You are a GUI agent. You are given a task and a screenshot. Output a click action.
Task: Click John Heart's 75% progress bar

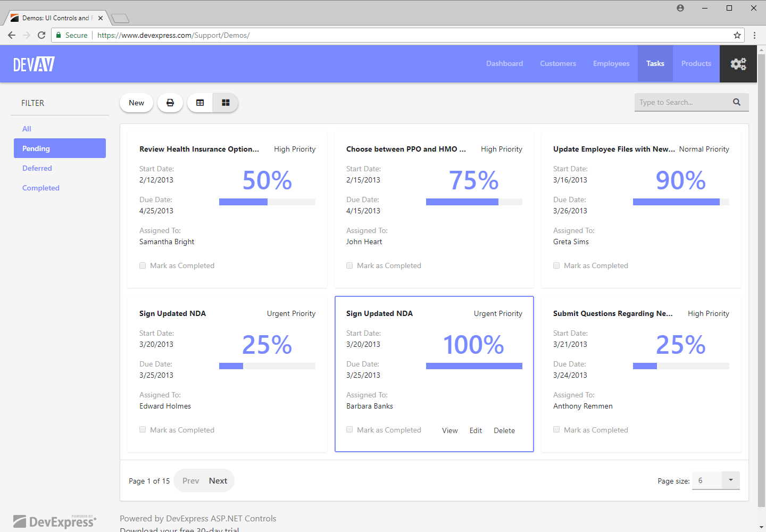(473, 202)
